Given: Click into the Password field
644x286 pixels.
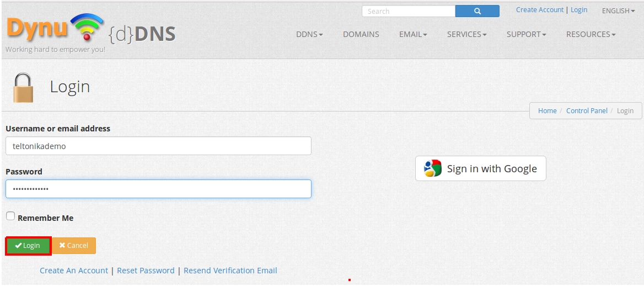Looking at the screenshot, I should (x=158, y=189).
